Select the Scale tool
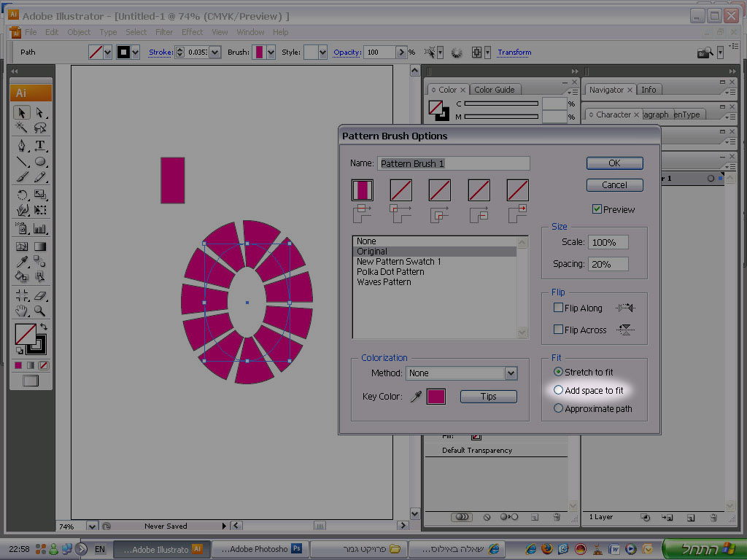This screenshot has width=747, height=560. tap(40, 195)
